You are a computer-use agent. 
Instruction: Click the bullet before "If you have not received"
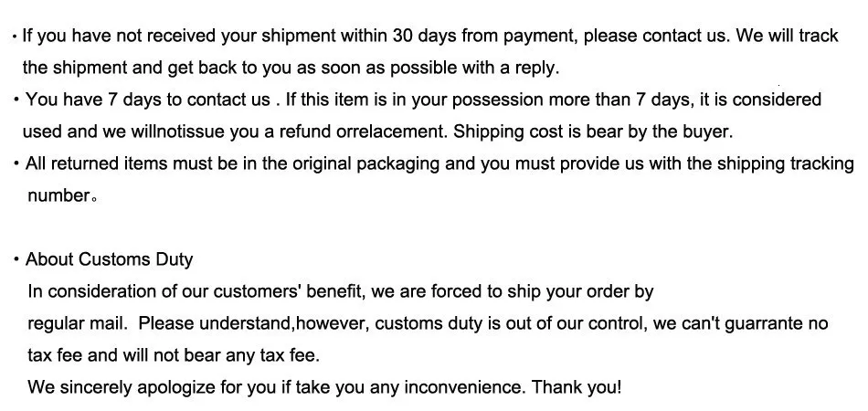pyautogui.click(x=16, y=37)
